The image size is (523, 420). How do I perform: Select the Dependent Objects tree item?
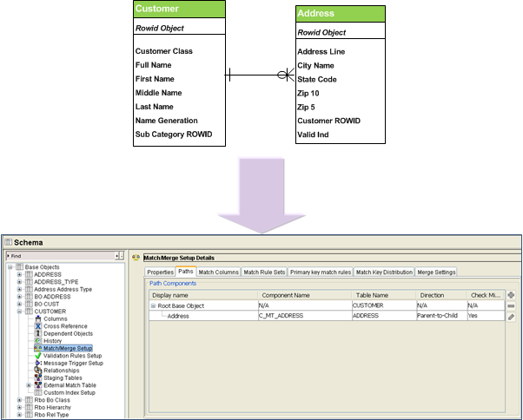[68, 333]
